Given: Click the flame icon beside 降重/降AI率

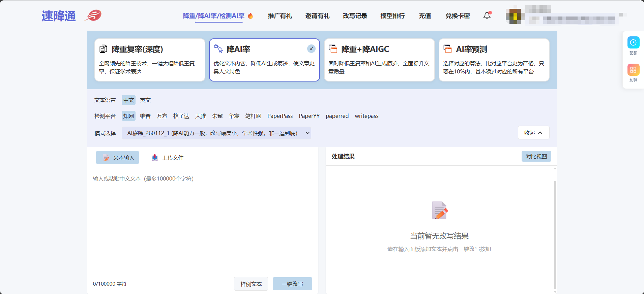Looking at the screenshot, I should (x=251, y=16).
